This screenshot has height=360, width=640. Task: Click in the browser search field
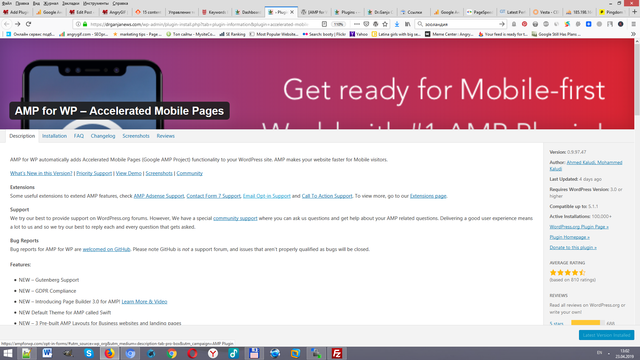pyautogui.click(x=460, y=24)
